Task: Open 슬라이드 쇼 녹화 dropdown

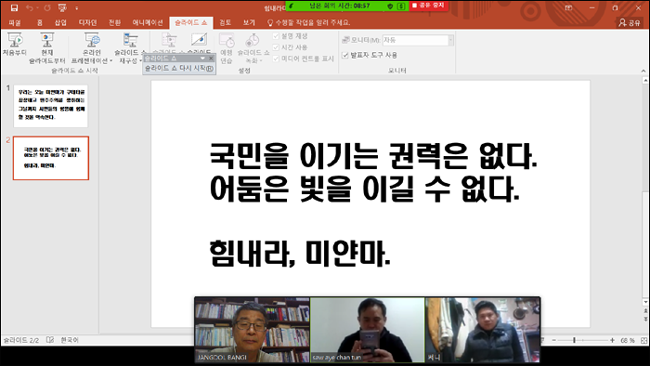Action: [x=253, y=48]
